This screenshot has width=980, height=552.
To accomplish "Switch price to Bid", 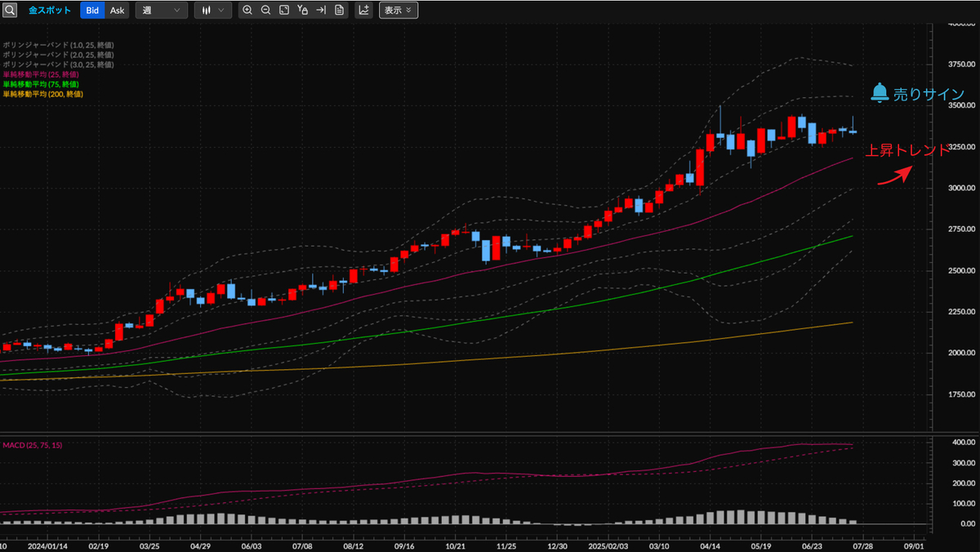I will pos(92,11).
